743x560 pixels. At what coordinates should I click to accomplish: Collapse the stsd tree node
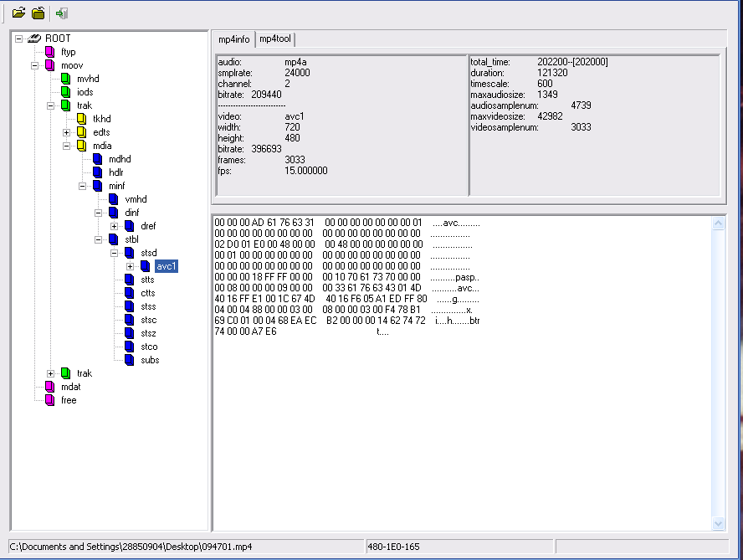pos(114,253)
